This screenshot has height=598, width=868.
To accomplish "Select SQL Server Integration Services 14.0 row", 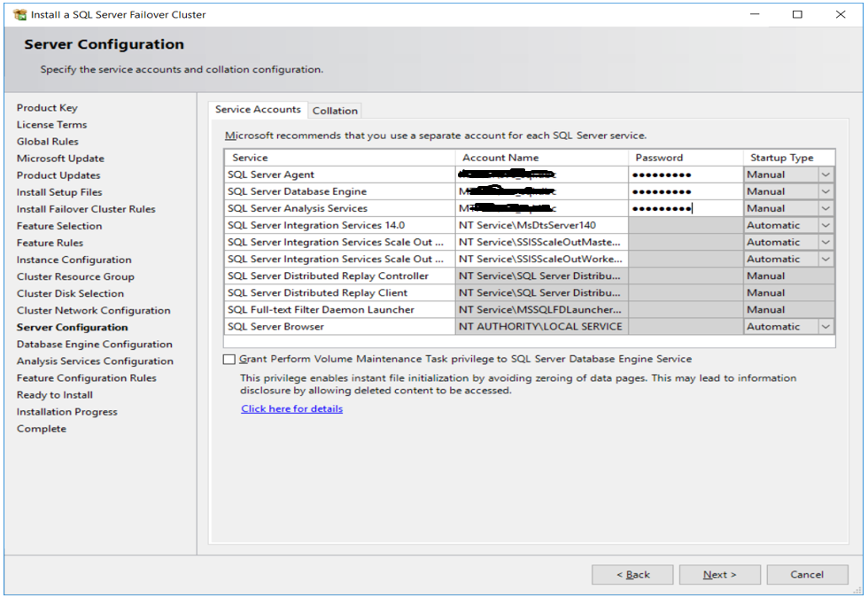I will coord(340,225).
